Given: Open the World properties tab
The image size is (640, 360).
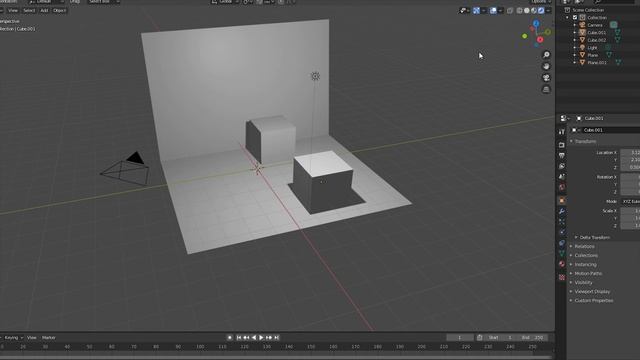Looking at the screenshot, I should click(562, 187).
